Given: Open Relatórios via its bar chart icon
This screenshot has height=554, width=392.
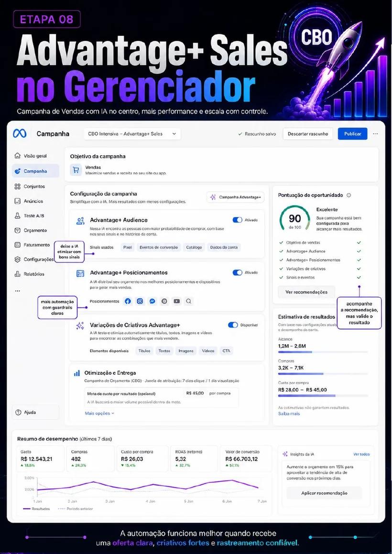Looking at the screenshot, I should [17, 274].
